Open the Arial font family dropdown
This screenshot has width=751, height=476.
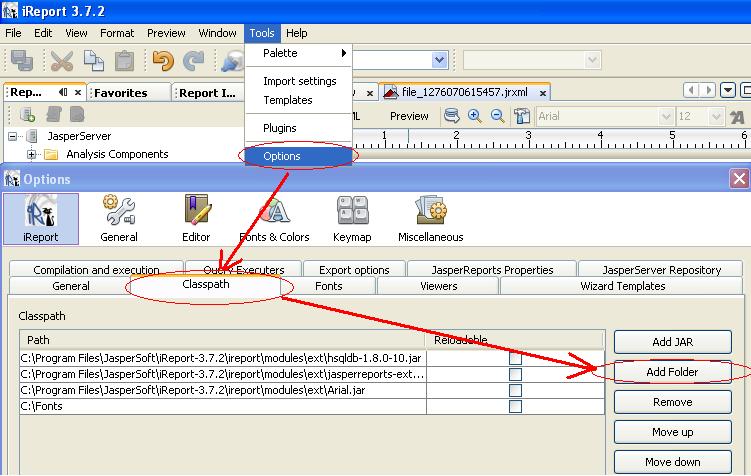[x=665, y=116]
